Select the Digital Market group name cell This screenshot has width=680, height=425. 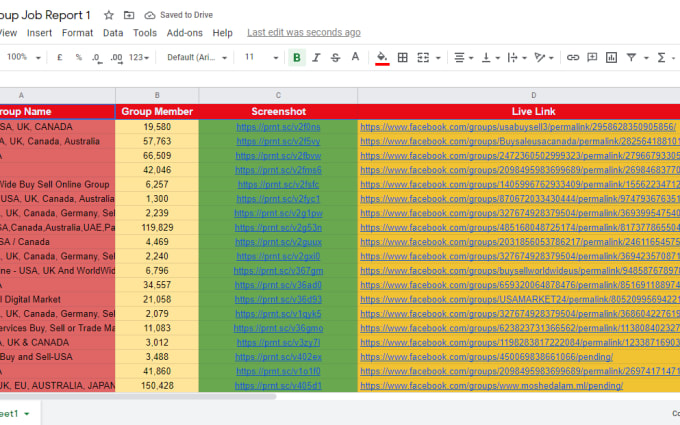pyautogui.click(x=57, y=299)
